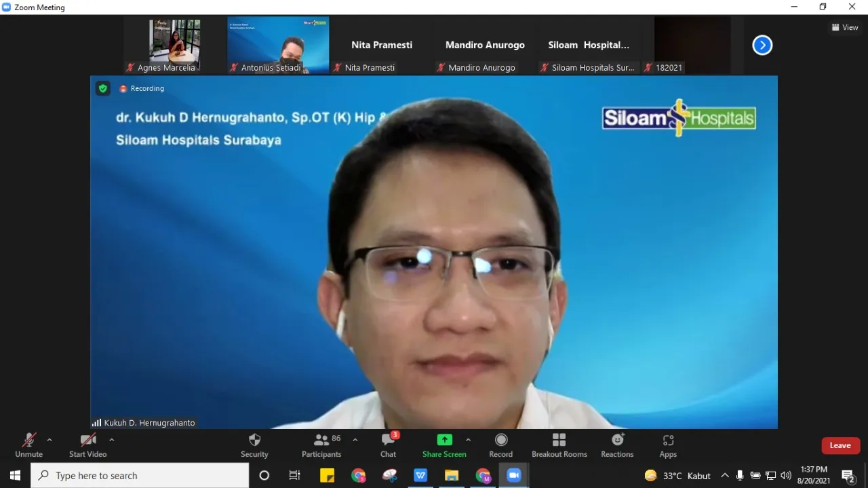Viewport: 868px width, 488px height.
Task: Open the Zoom Apps panel
Action: [668, 445]
